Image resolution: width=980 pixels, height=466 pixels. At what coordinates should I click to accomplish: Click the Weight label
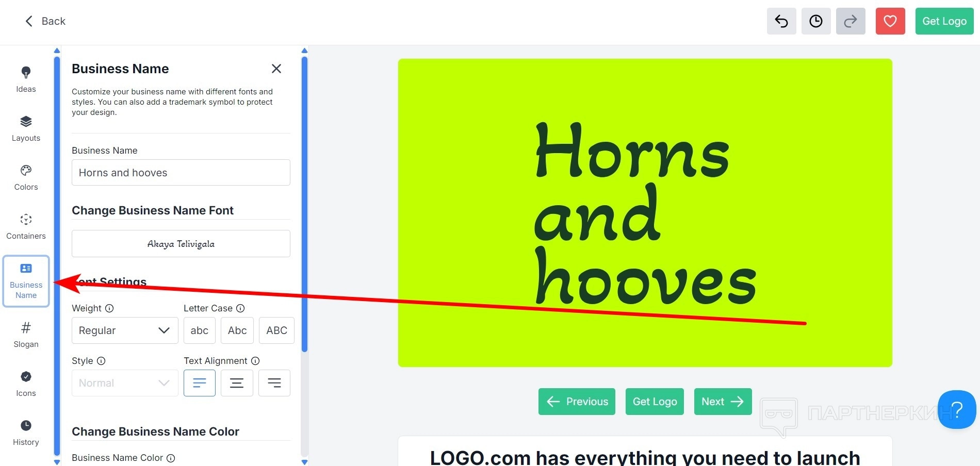coord(86,308)
